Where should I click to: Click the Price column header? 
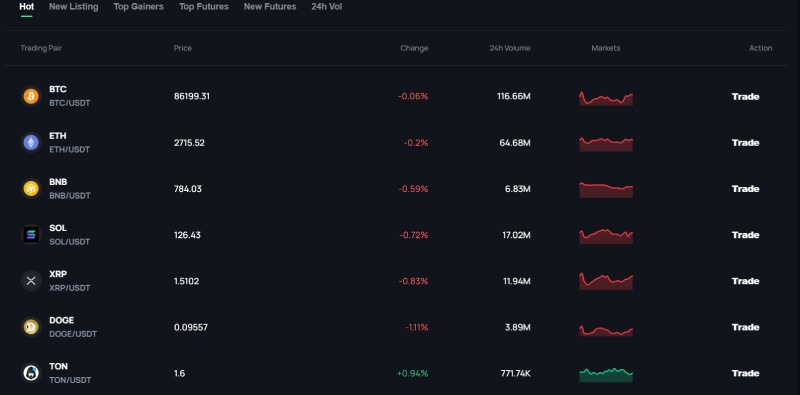pos(183,48)
